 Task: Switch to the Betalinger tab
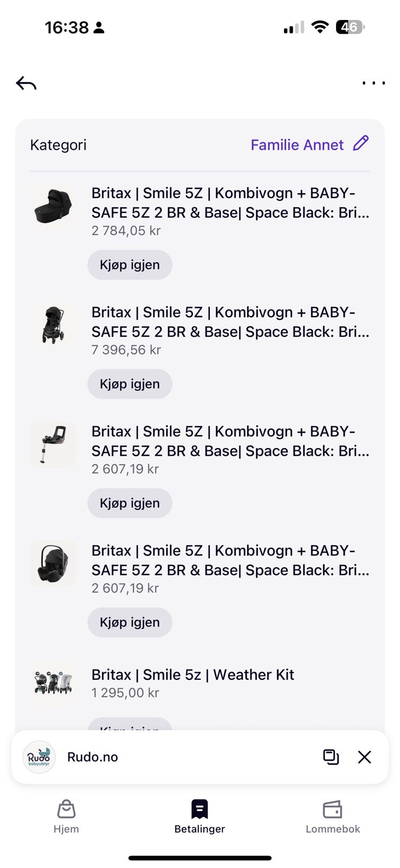(199, 816)
